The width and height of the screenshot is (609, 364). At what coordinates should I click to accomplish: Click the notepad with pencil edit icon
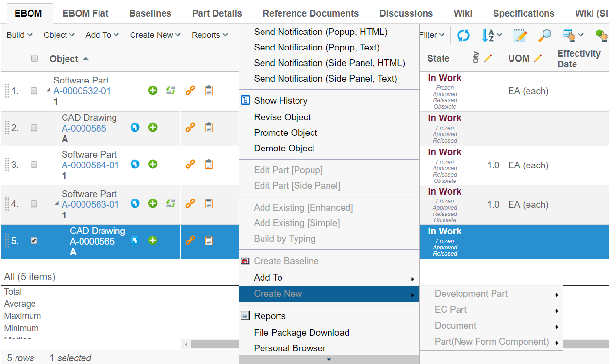click(520, 35)
